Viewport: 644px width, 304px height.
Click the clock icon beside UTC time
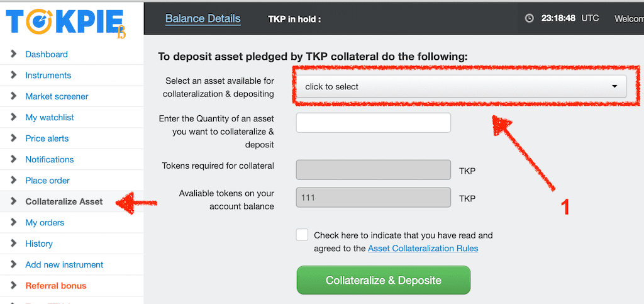[x=530, y=18]
